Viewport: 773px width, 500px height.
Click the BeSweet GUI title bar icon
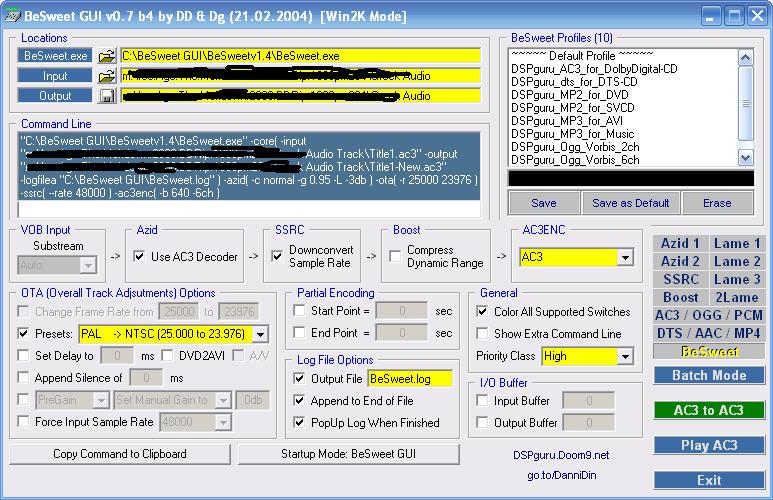tap(11, 16)
